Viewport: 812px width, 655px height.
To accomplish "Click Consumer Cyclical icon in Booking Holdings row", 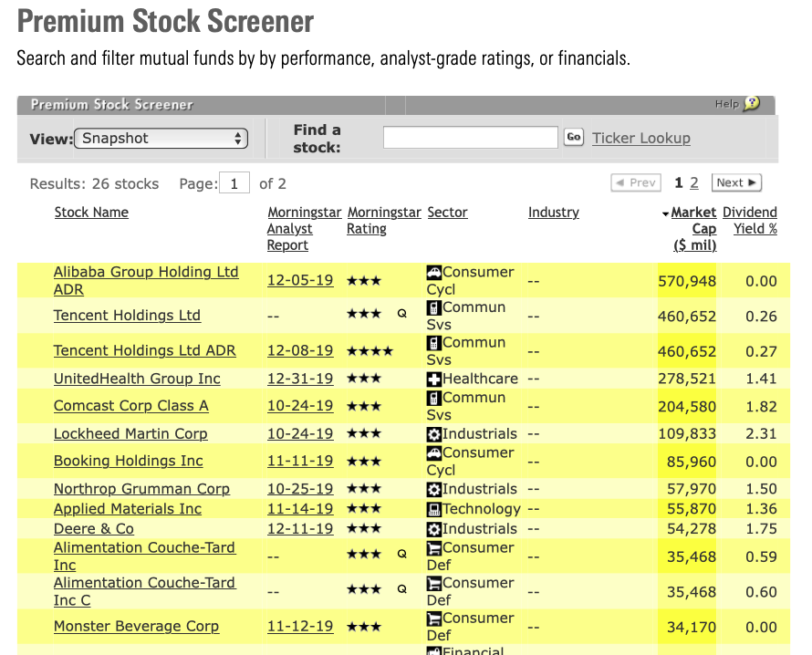I will pyautogui.click(x=434, y=452).
